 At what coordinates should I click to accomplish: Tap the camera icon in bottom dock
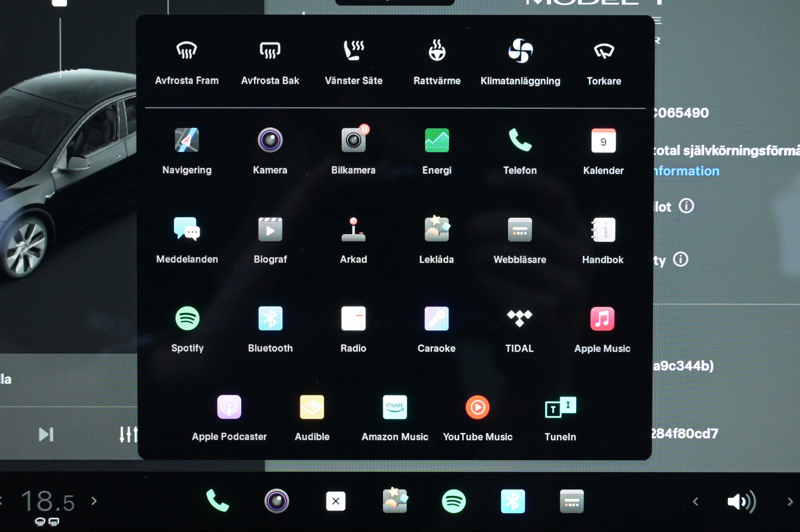(x=276, y=501)
